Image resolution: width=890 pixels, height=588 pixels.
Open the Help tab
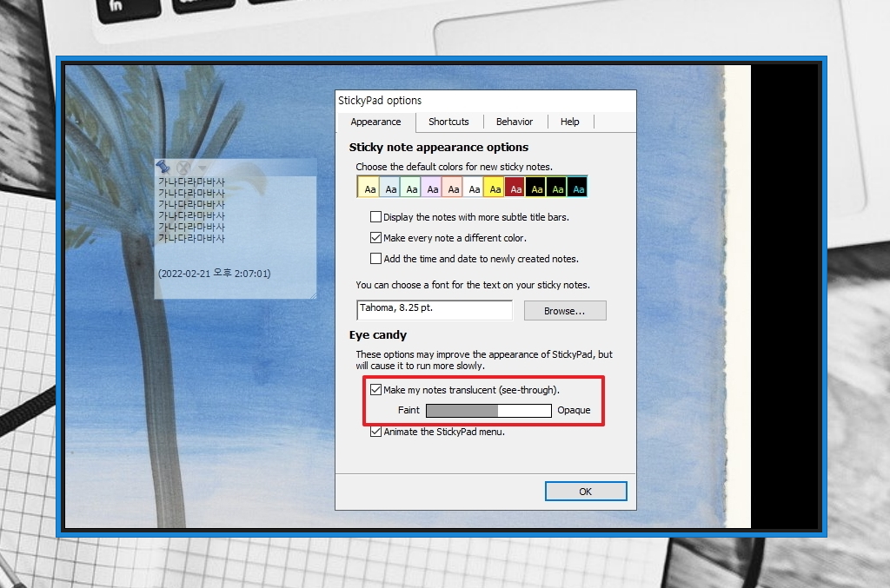coord(570,122)
